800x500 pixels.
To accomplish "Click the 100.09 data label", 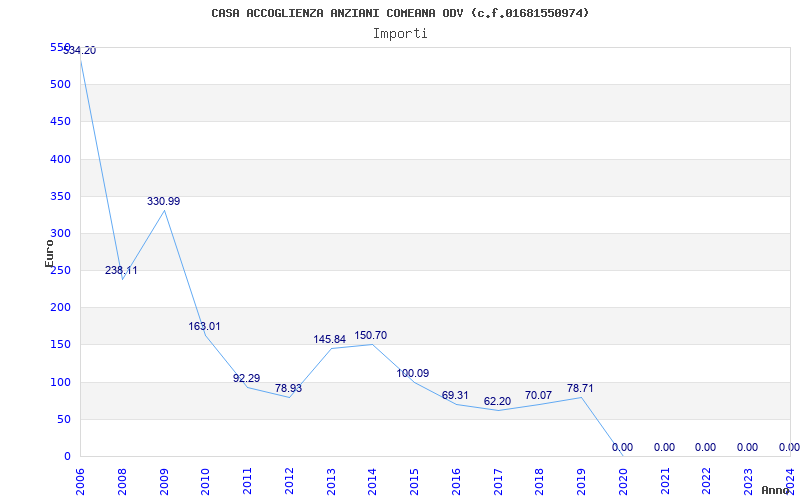I will tap(413, 373).
